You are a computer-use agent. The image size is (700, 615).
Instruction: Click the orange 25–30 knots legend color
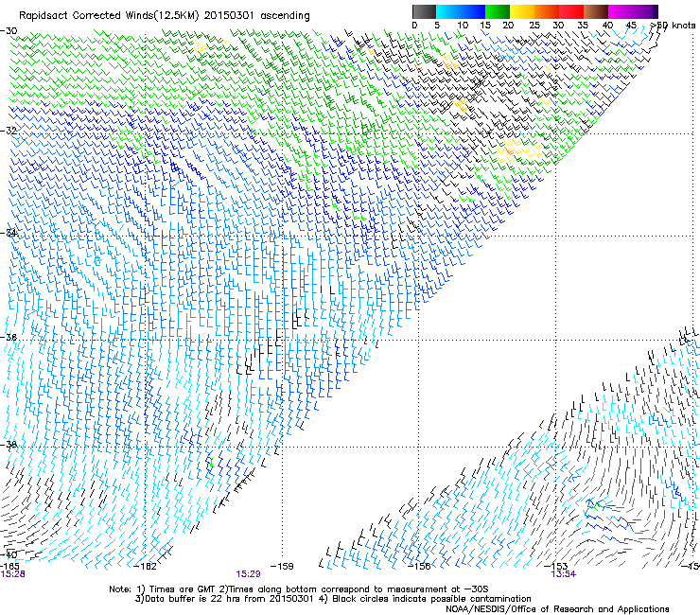tap(547, 11)
